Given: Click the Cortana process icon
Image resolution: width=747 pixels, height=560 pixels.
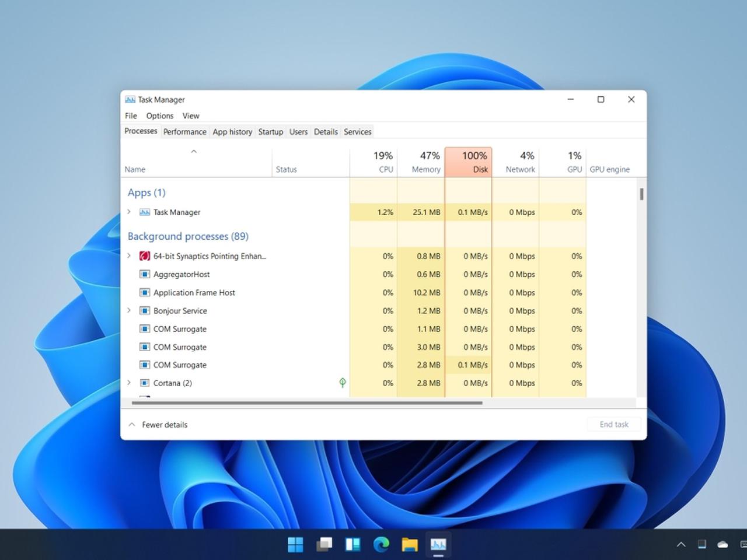Looking at the screenshot, I should click(145, 383).
